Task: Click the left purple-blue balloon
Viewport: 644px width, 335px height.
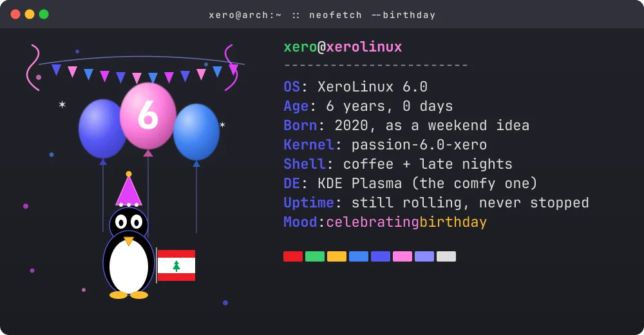Action: [x=102, y=129]
